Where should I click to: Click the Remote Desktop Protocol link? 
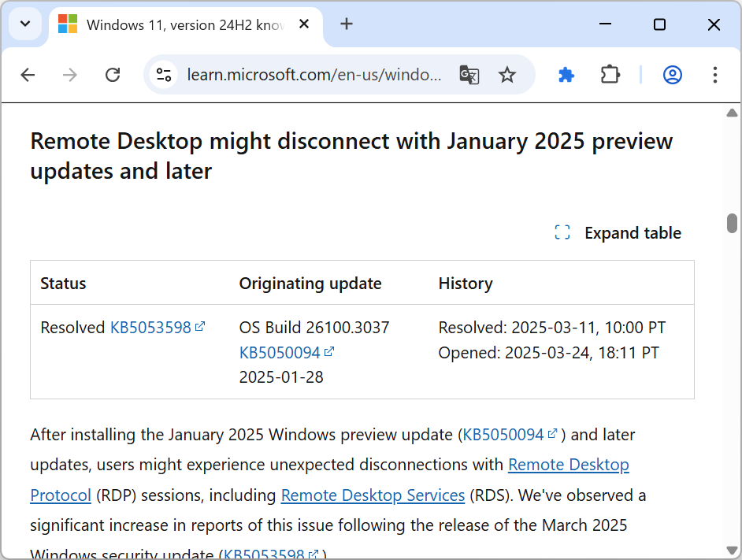(x=568, y=465)
